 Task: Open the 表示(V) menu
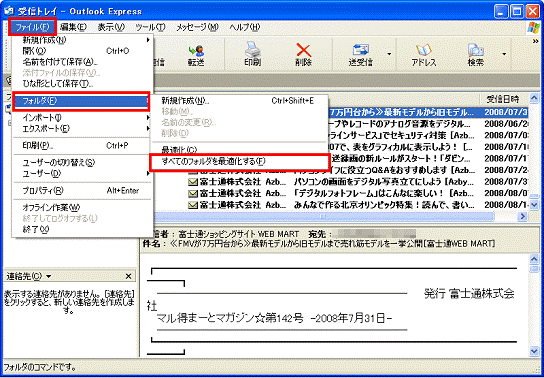tap(111, 27)
